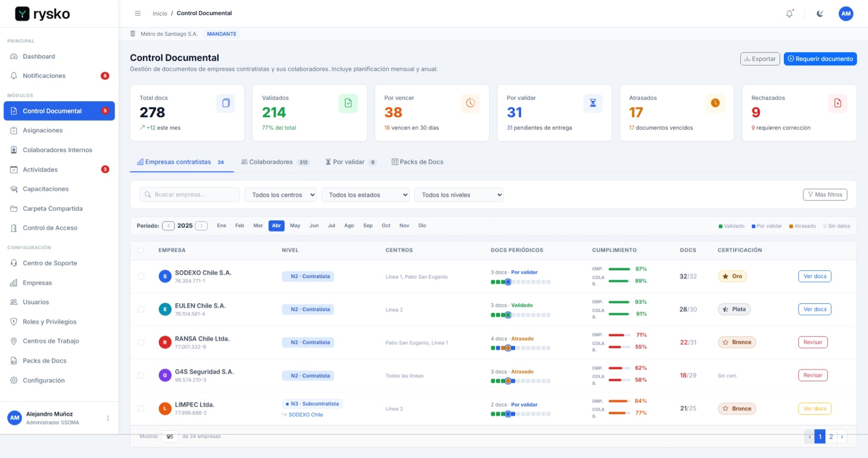Open Centro de Soporte
Image resolution: width=868 pixels, height=458 pixels.
click(x=59, y=263)
